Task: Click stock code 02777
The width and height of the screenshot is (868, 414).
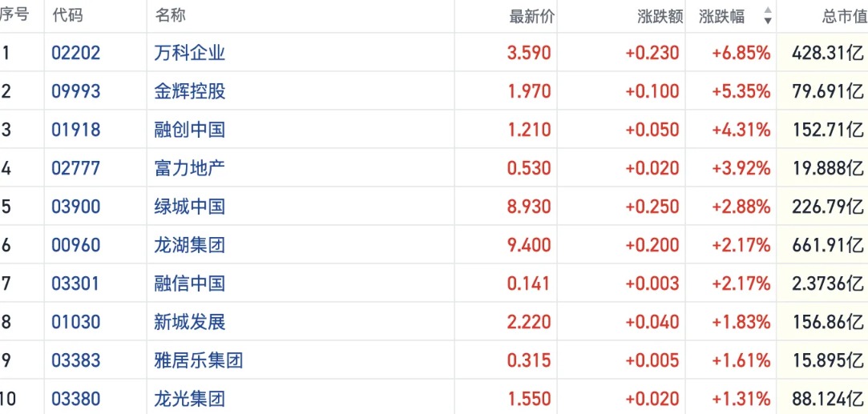Action: [76, 168]
